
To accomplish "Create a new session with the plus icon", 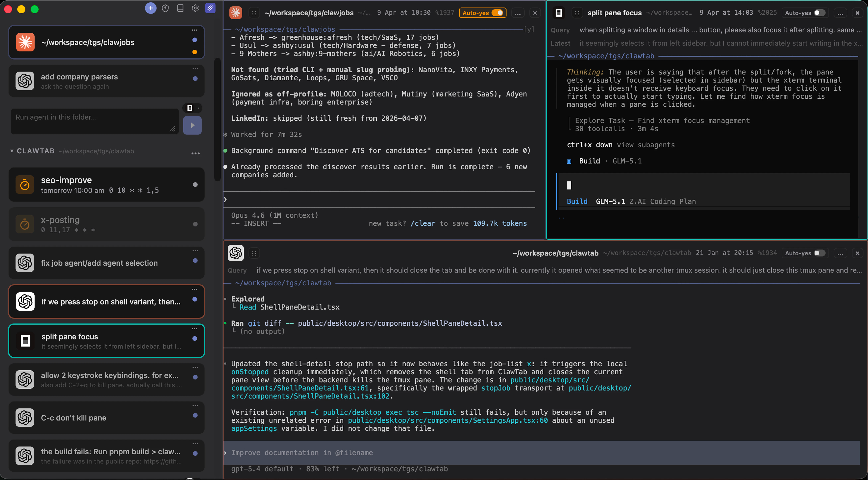I will click(x=151, y=8).
